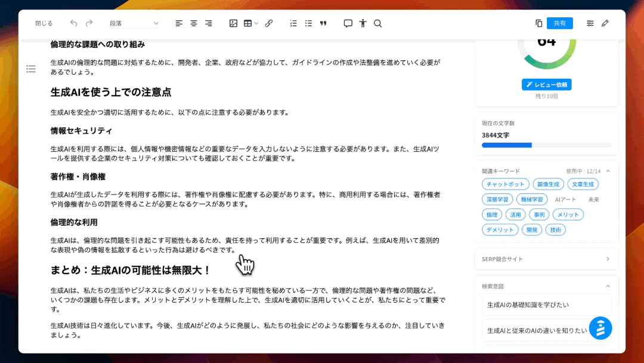Open the 段落 paragraph style dropdown

tap(134, 23)
